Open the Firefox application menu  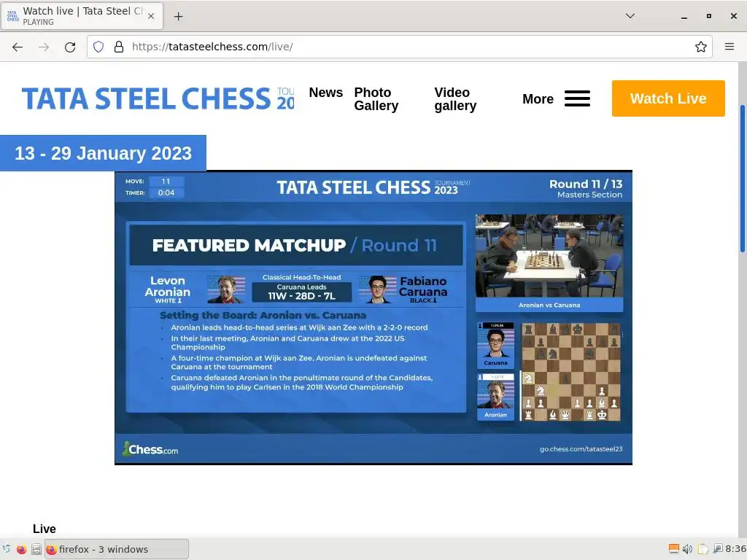729,47
